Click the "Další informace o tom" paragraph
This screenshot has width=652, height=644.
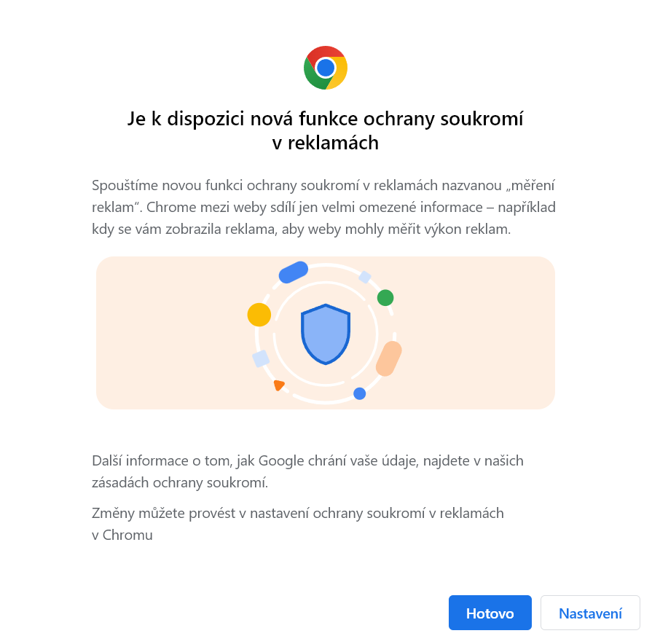click(x=307, y=460)
